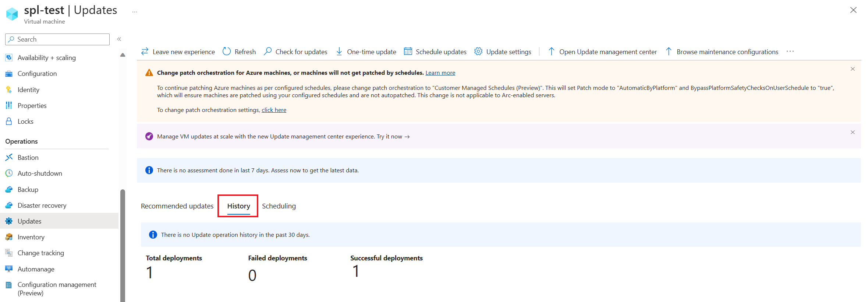Click the Refresh button label
The image size is (868, 302).
pyautogui.click(x=245, y=52)
